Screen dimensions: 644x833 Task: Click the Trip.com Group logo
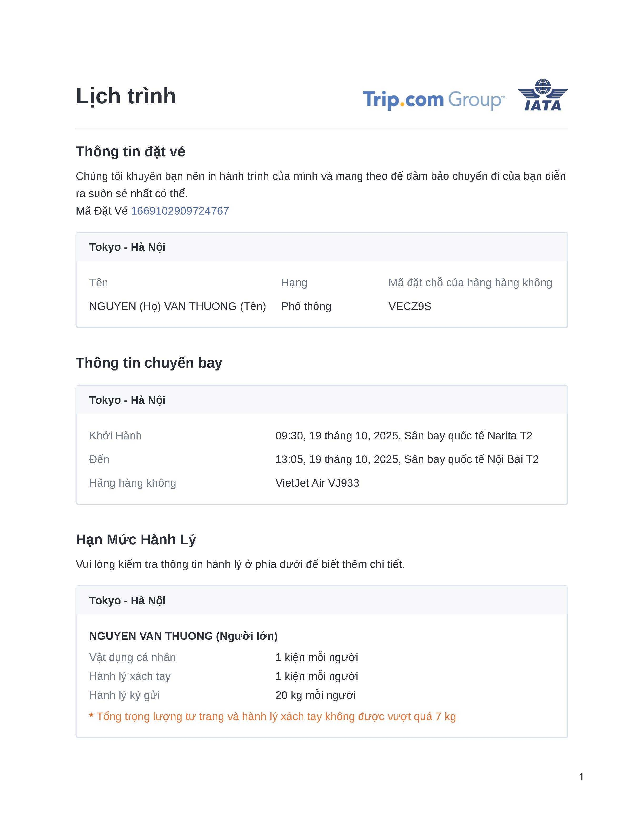coord(434,100)
